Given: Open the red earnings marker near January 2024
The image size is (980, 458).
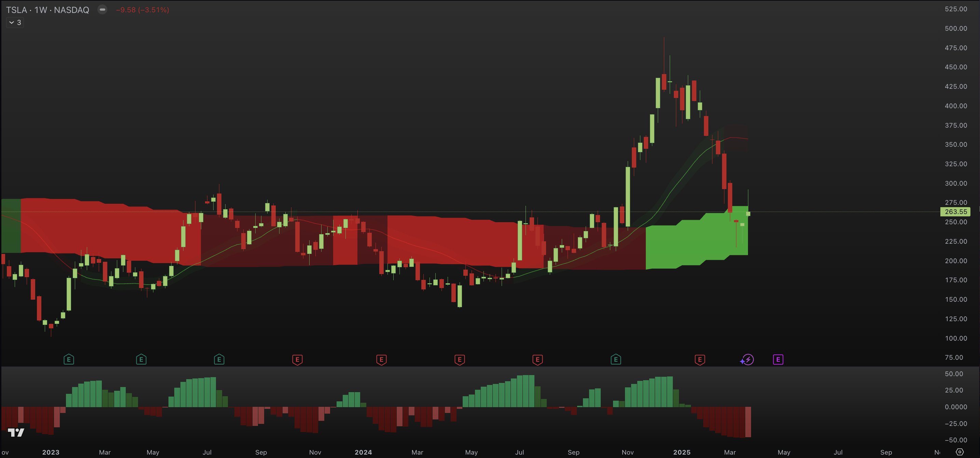Looking at the screenshot, I should pyautogui.click(x=381, y=359).
